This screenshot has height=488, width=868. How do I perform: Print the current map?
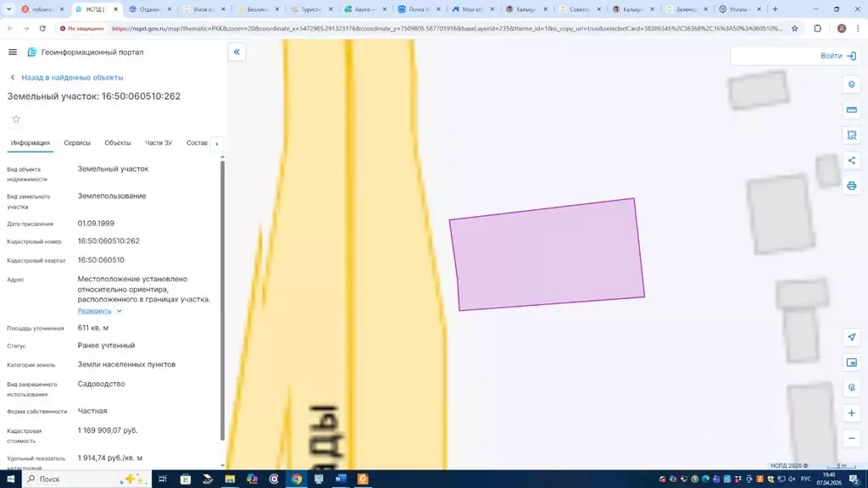pyautogui.click(x=851, y=186)
